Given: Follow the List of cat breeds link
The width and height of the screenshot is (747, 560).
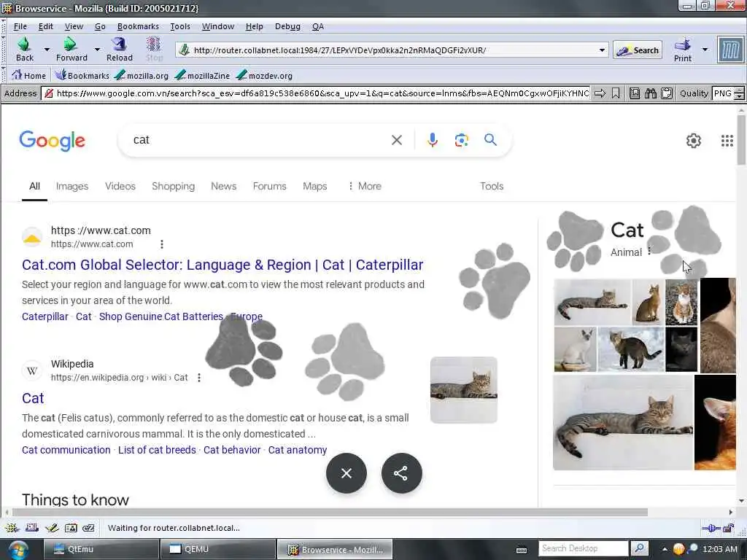Looking at the screenshot, I should pos(157,450).
